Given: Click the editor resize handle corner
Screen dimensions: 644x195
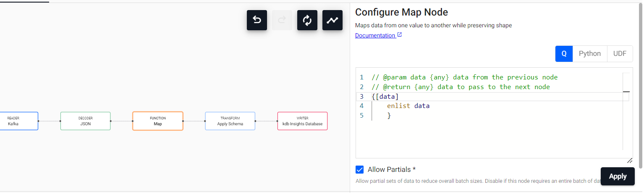Looking at the screenshot, I should coord(630,161).
